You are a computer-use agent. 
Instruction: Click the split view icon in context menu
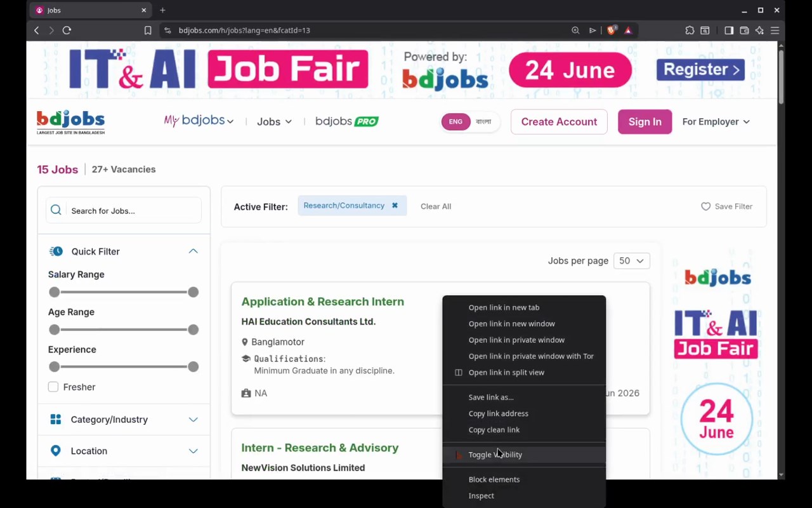[459, 373]
